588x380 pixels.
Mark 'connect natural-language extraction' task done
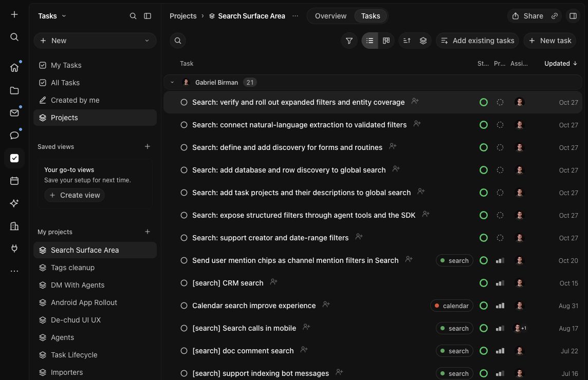[184, 125]
